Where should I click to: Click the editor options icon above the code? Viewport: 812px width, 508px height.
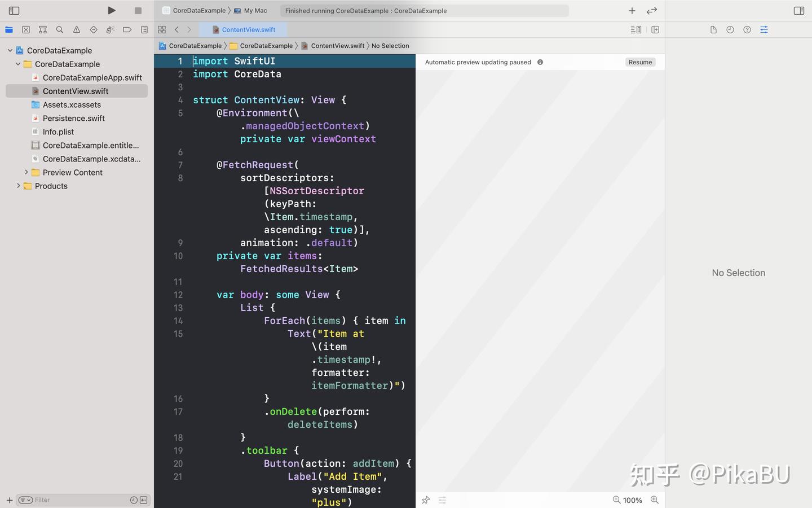click(635, 29)
